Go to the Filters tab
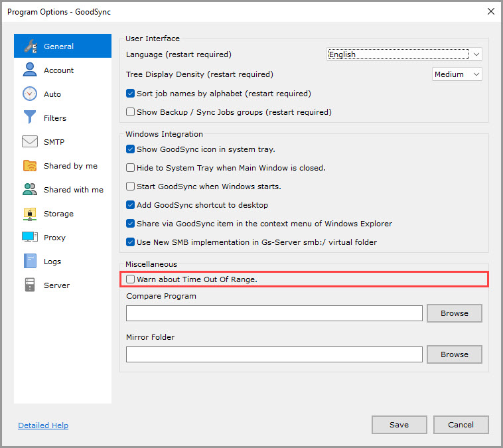The height and width of the screenshot is (448, 503). (62, 117)
